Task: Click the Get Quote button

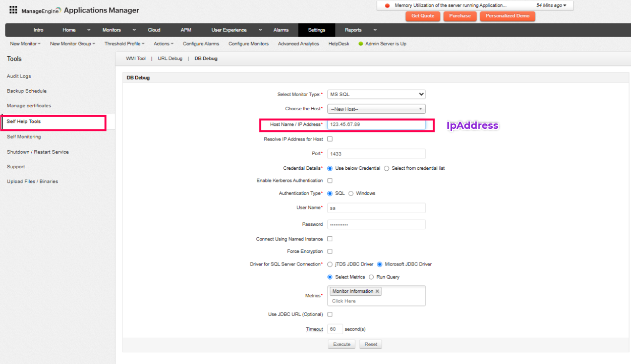Action: click(x=422, y=16)
